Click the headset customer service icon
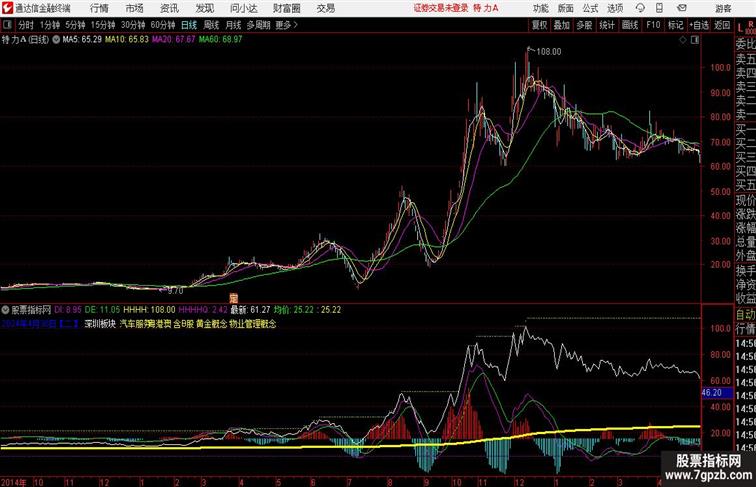 click(640, 8)
